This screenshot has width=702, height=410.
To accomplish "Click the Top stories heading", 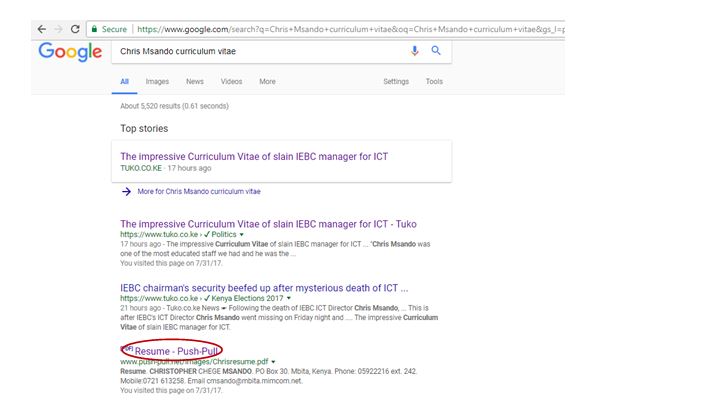I will [144, 128].
